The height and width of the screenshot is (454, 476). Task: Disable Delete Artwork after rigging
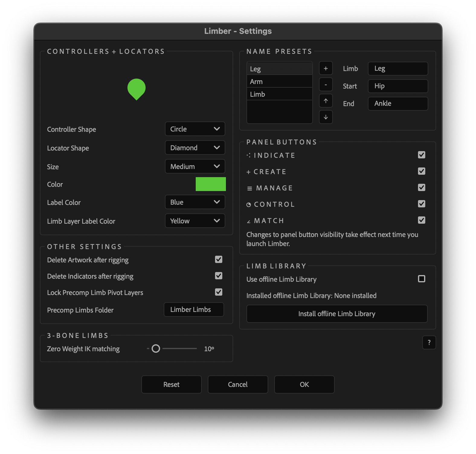218,260
